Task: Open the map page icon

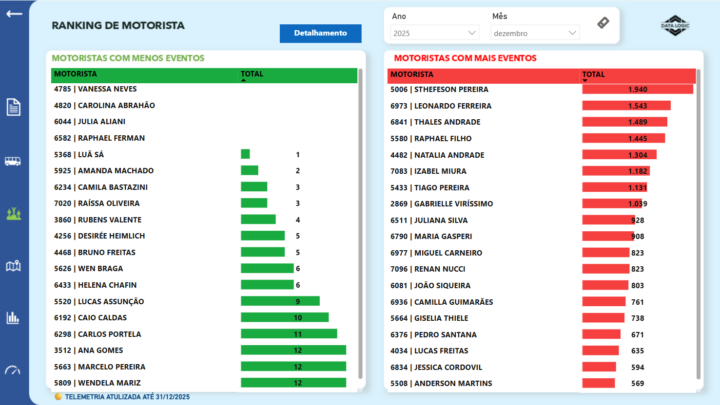Action: (14, 266)
